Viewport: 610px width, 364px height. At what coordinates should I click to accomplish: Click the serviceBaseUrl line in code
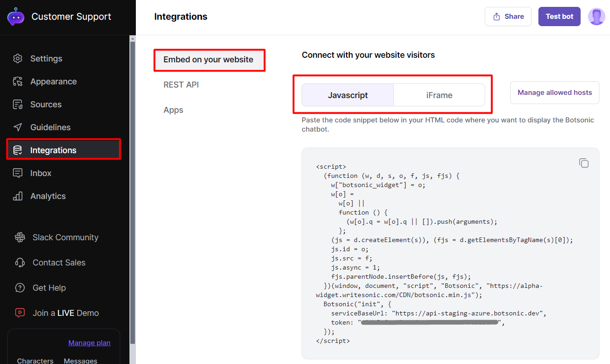(x=439, y=314)
